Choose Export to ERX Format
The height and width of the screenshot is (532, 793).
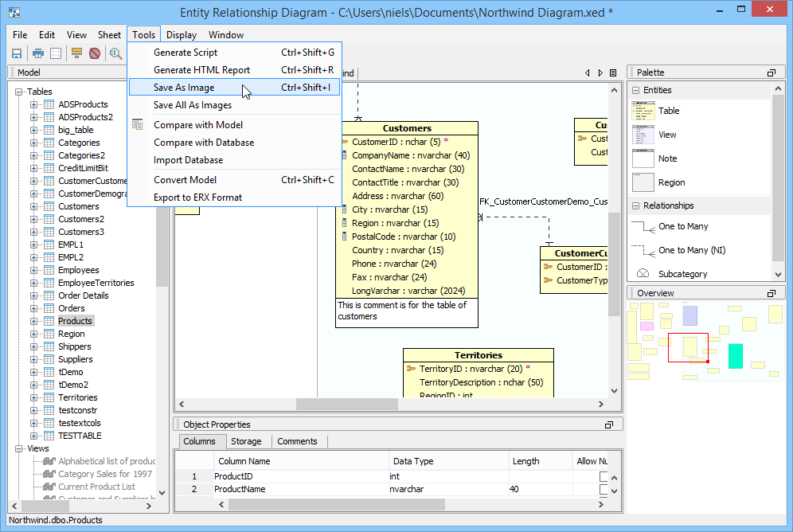tap(235, 198)
